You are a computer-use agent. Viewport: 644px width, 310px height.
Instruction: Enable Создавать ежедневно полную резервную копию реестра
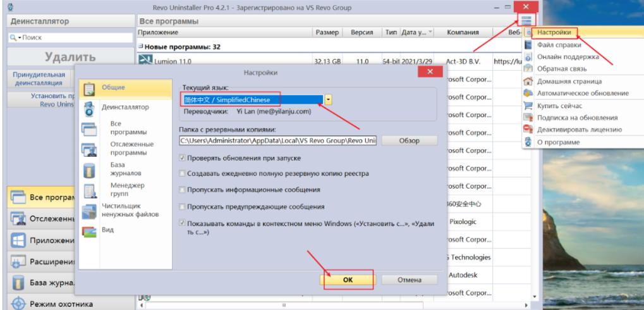(182, 173)
